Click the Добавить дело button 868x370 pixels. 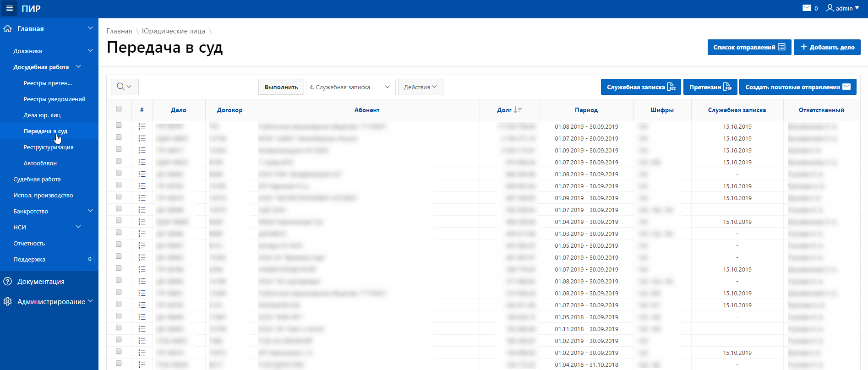tap(827, 47)
